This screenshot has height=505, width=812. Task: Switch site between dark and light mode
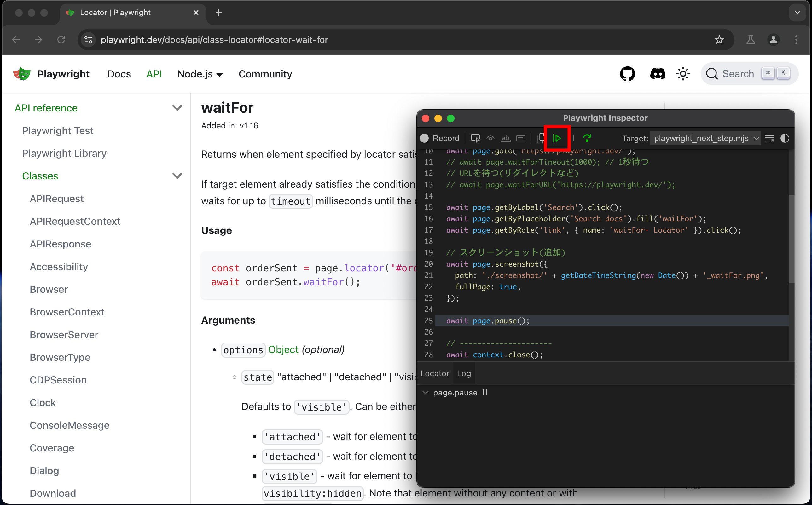click(683, 74)
